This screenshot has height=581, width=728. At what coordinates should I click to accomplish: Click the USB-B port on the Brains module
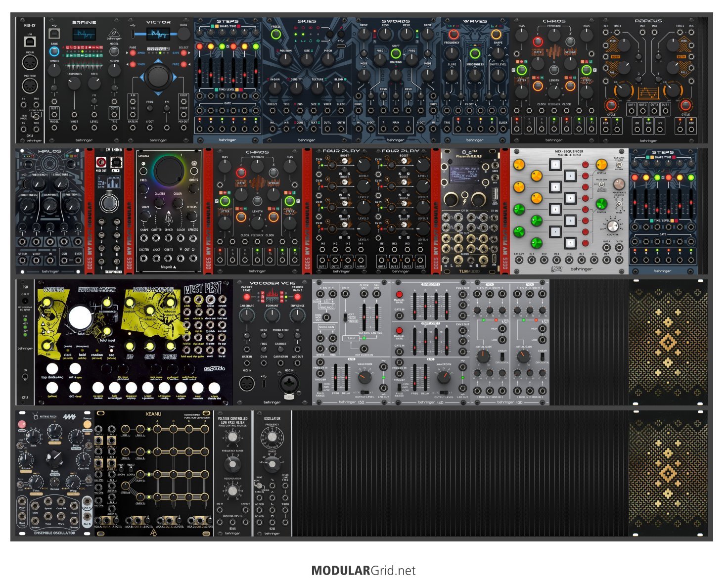[54, 34]
